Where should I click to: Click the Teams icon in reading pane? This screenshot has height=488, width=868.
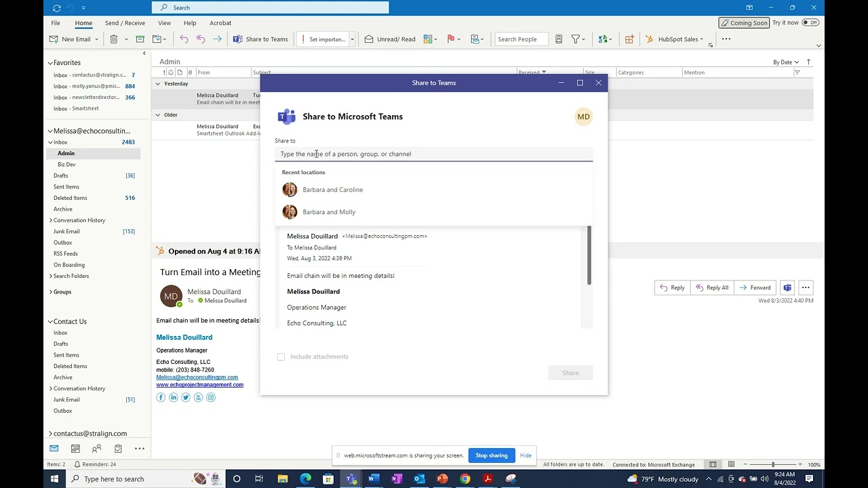tap(787, 287)
